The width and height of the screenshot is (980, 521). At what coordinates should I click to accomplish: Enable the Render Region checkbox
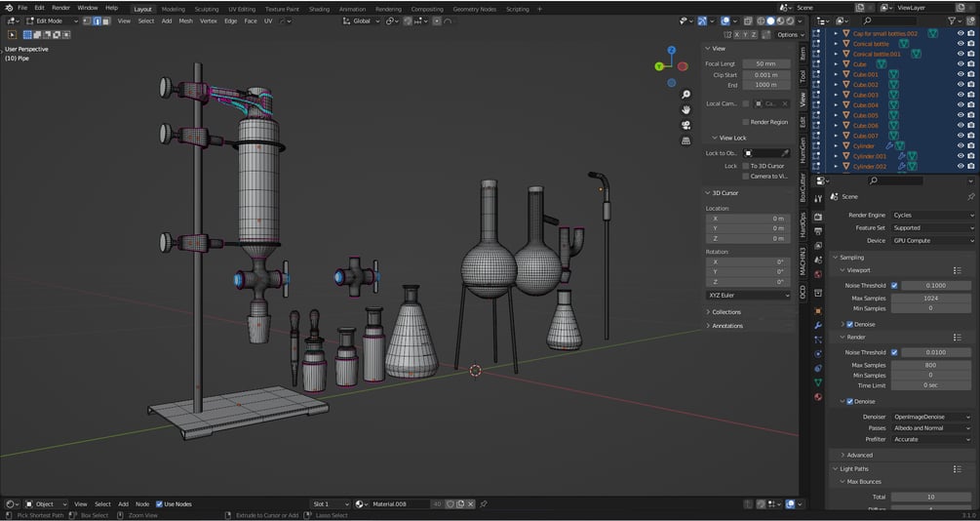coord(746,122)
